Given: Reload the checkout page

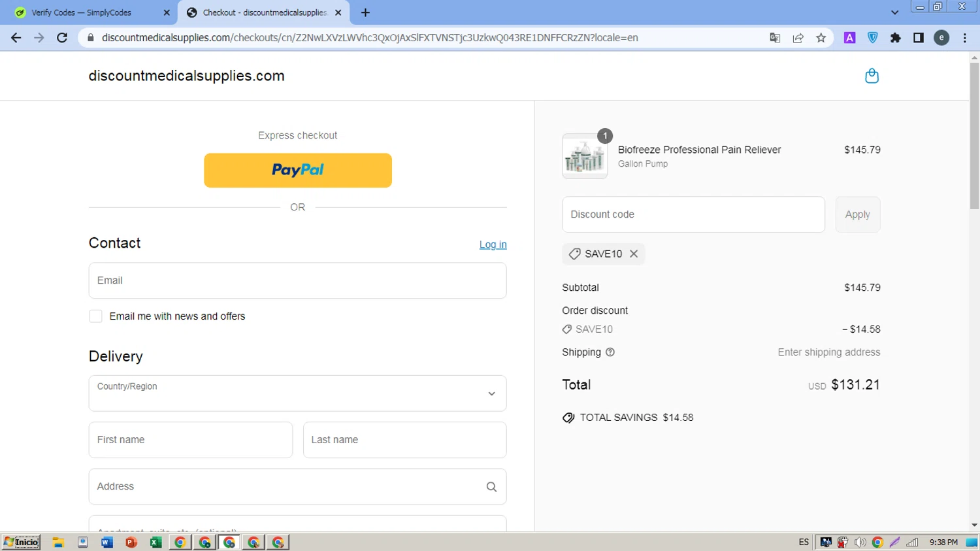Looking at the screenshot, I should (62, 38).
